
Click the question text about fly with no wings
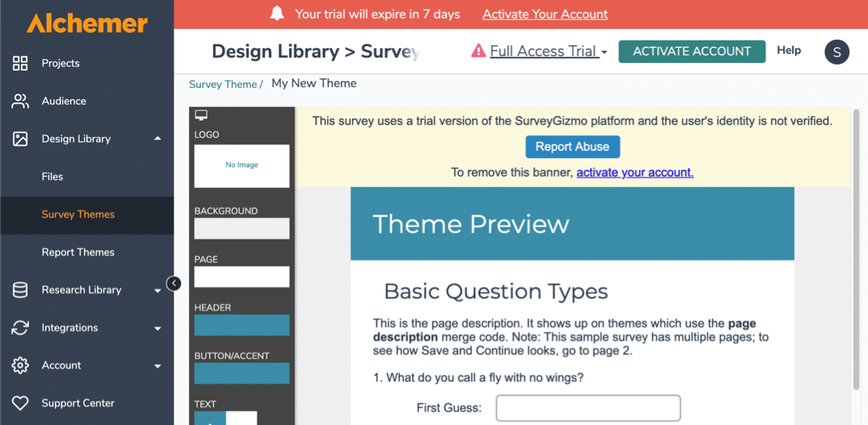point(478,378)
